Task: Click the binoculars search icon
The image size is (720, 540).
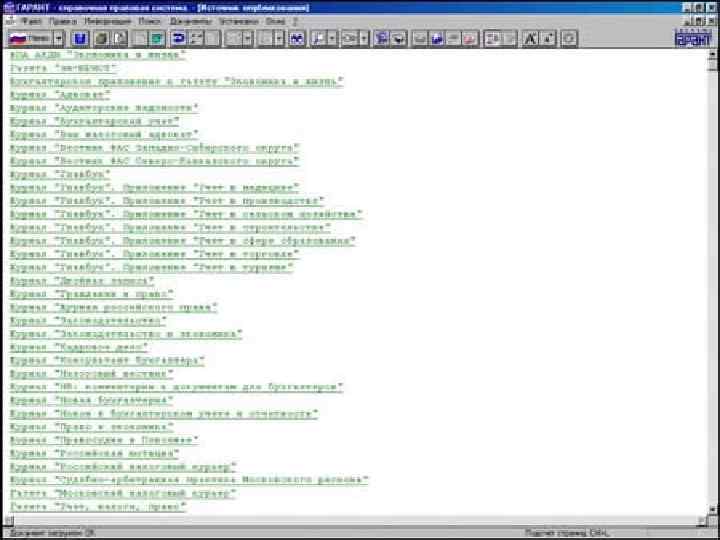Action: 297,39
